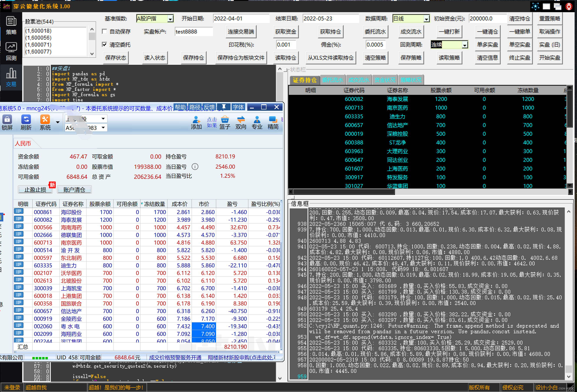Click the 保存策略 button
Viewport: 577px width, 392px height.
(x=411, y=58)
